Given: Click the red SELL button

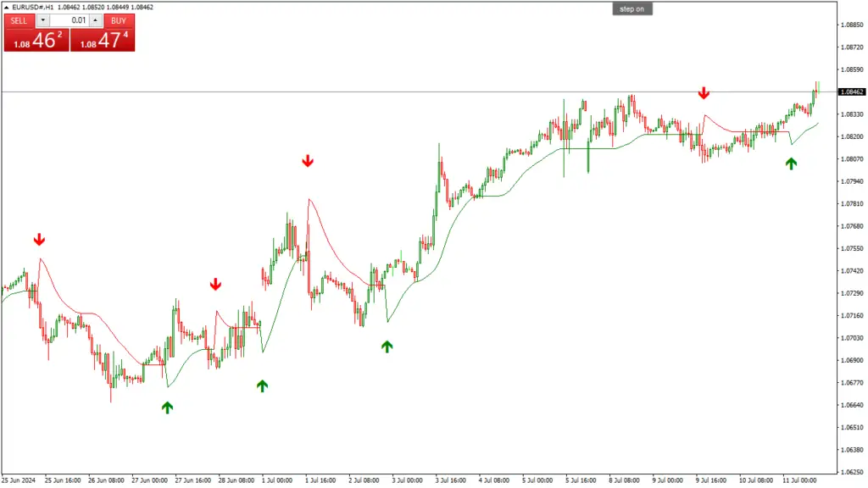Looking at the screenshot, I should [x=19, y=20].
